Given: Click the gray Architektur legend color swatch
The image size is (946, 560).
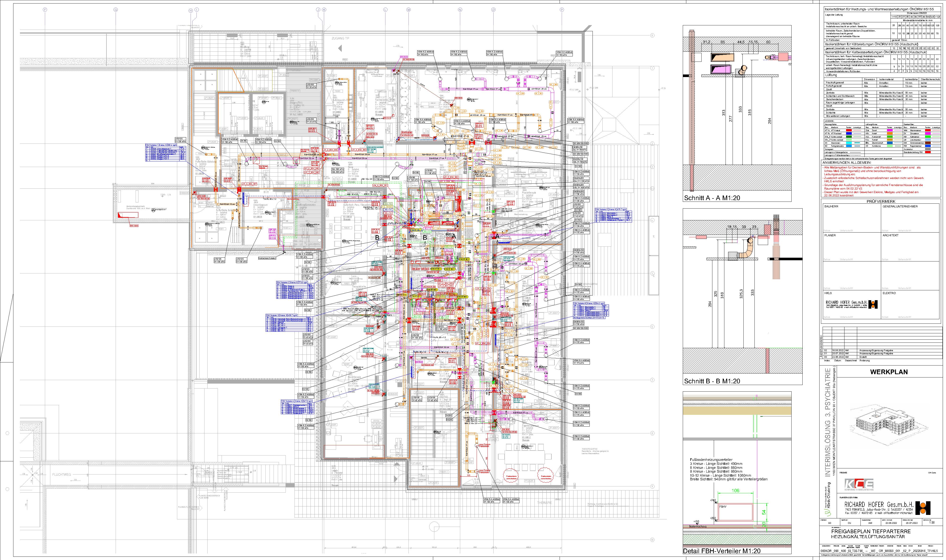Looking at the screenshot, I should pos(928,149).
